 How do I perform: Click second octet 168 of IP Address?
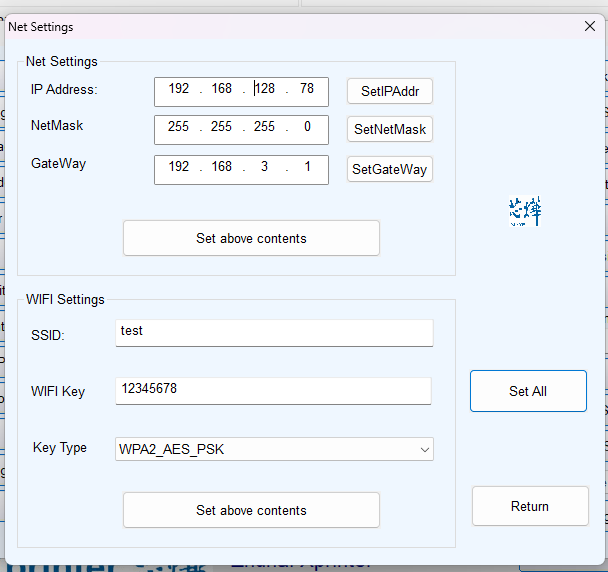point(221,90)
